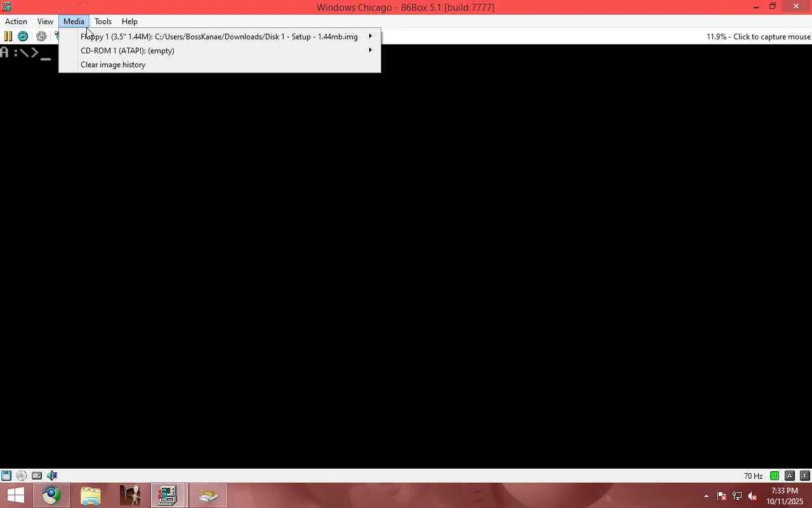
Task: Toggle the Caps Lock 'A' indicator
Action: click(790, 476)
